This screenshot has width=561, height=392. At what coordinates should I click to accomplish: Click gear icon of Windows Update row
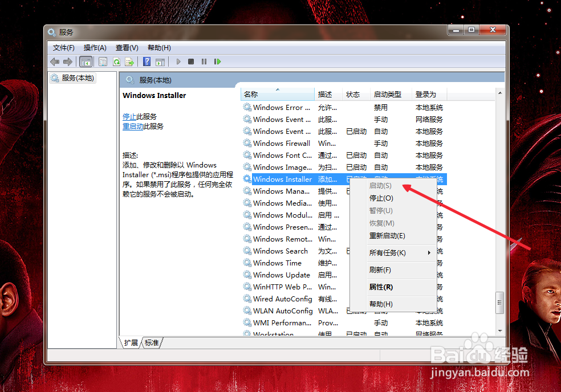247,275
